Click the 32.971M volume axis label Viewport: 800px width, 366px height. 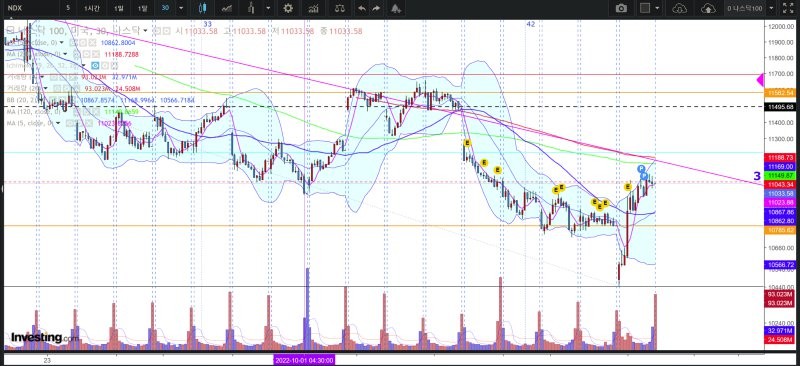(x=780, y=331)
